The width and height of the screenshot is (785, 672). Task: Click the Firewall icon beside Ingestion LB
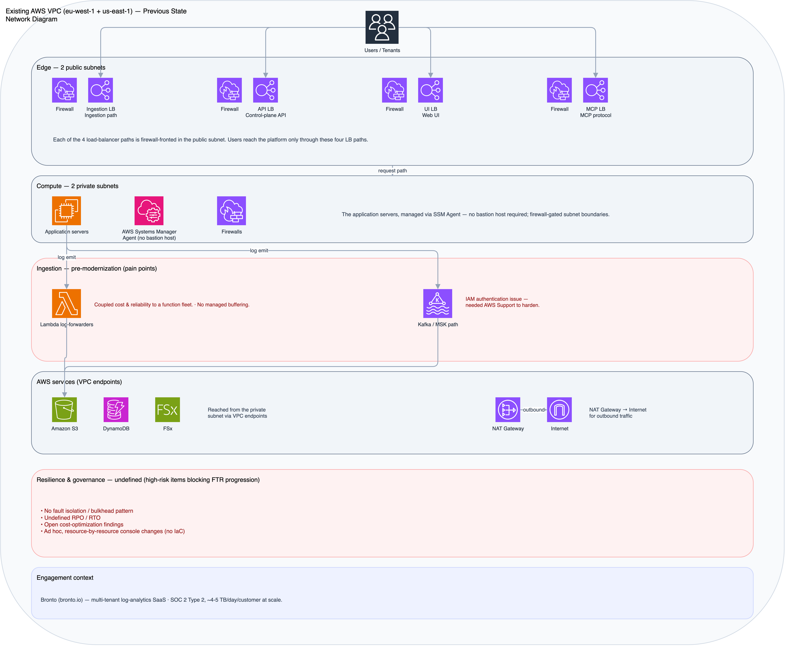[x=64, y=90]
